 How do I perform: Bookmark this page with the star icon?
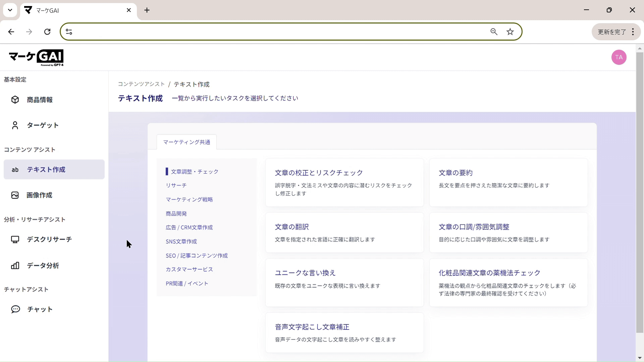point(510,32)
